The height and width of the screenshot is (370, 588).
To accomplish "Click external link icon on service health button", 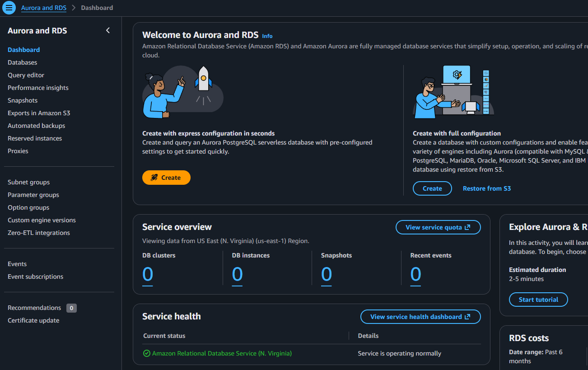I will coord(467,317).
